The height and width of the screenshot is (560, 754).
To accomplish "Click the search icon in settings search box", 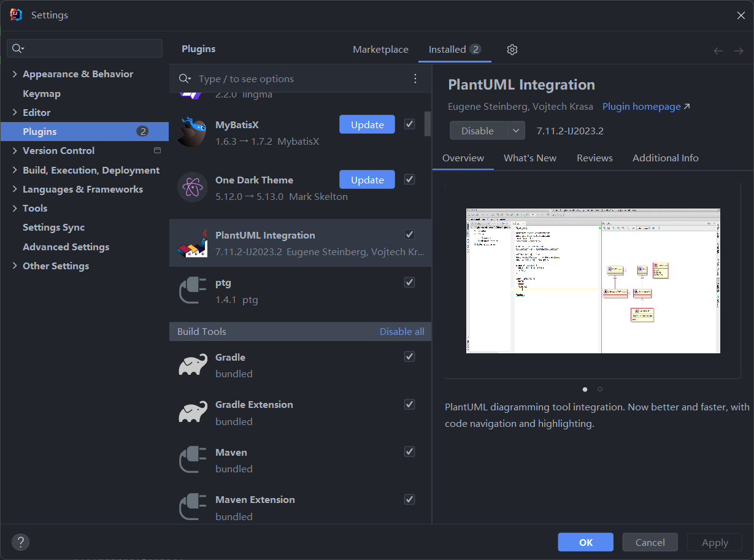I will tap(18, 48).
